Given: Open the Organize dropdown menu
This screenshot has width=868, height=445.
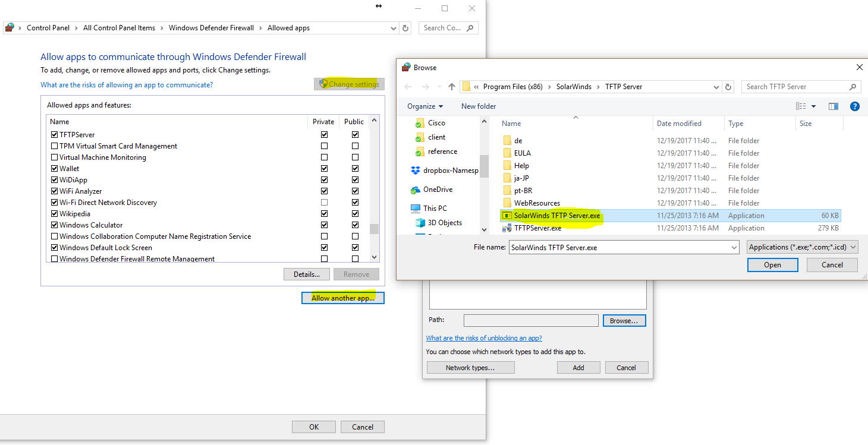Looking at the screenshot, I should [x=423, y=106].
